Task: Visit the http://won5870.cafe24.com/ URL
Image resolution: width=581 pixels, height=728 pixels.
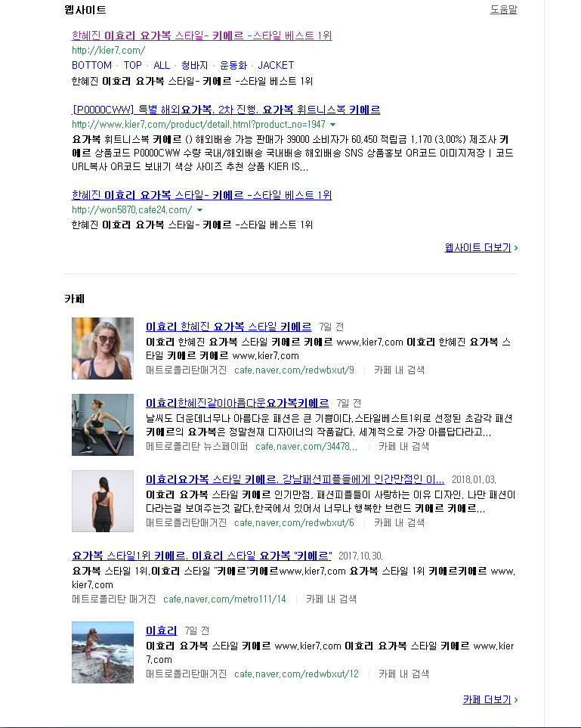Action: [131, 210]
